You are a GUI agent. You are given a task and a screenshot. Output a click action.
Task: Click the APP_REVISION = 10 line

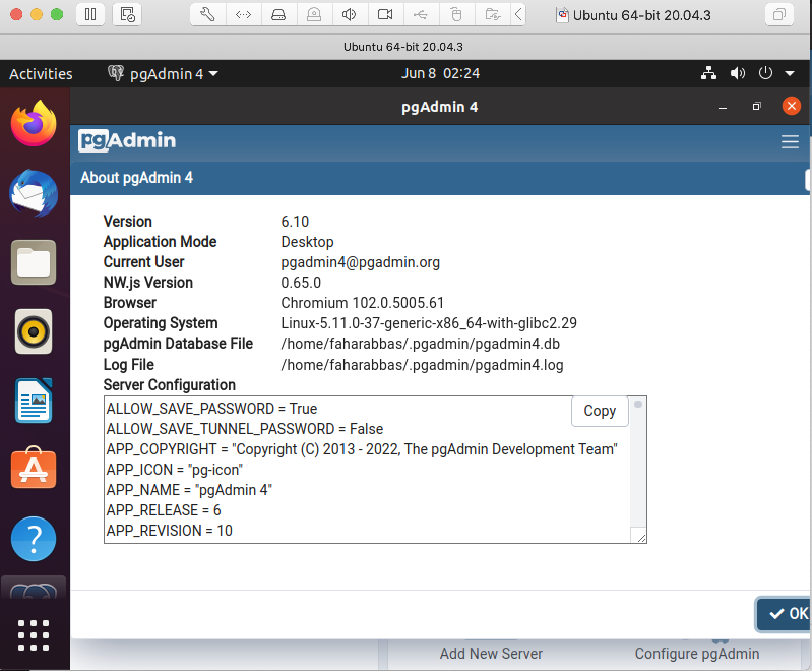click(x=169, y=531)
